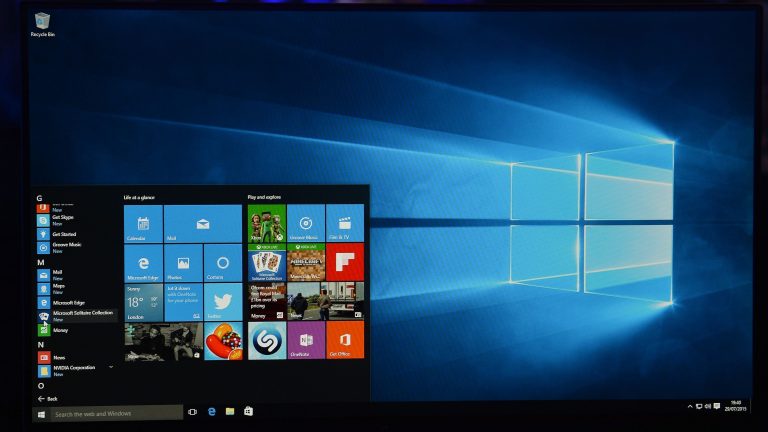Jump to letter M app group header

[x=41, y=261]
